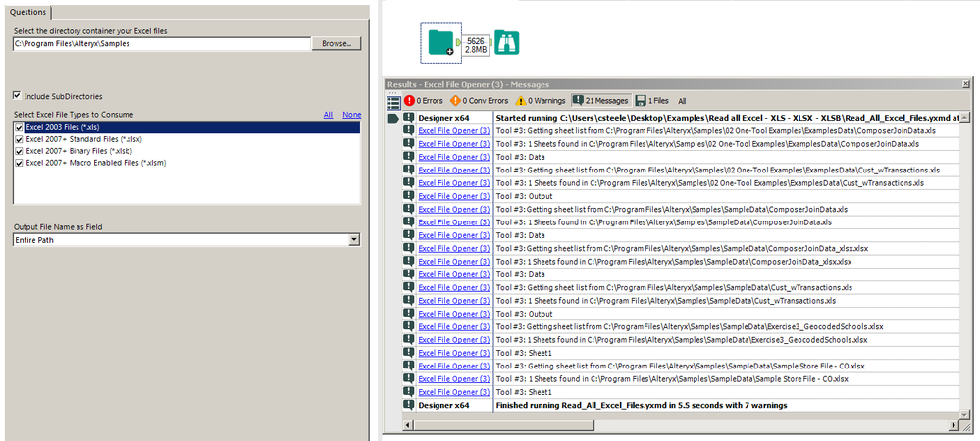
Task: Show All result messages
Action: click(x=682, y=101)
